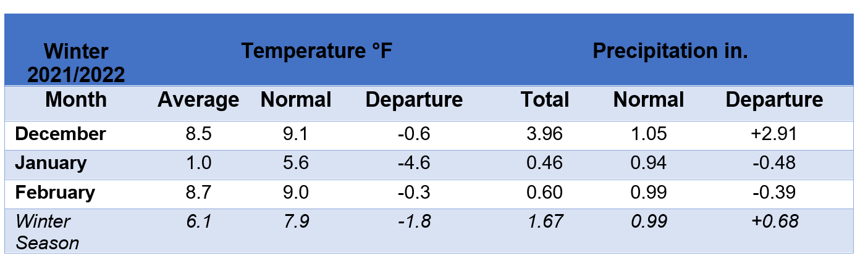Select the January row label

pos(51,163)
